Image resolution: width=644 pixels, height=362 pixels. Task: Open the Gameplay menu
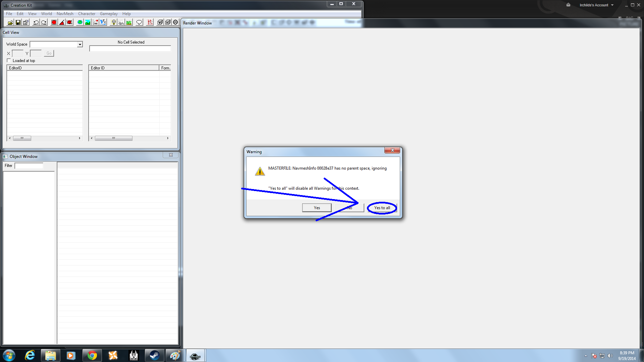pyautogui.click(x=109, y=14)
